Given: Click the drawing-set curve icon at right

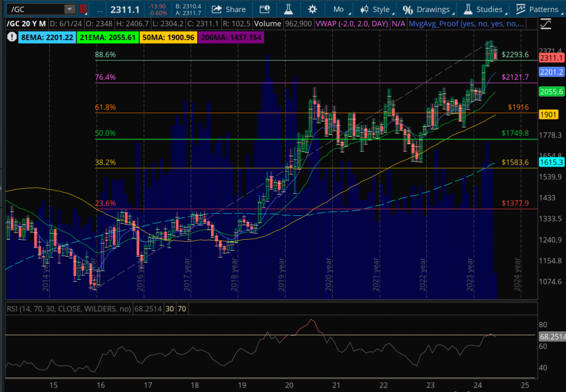Looking at the screenshot, I should (x=546, y=24).
